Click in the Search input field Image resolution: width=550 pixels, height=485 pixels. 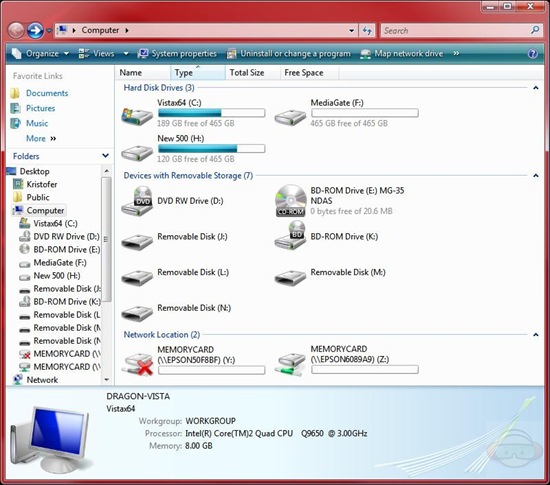click(456, 31)
